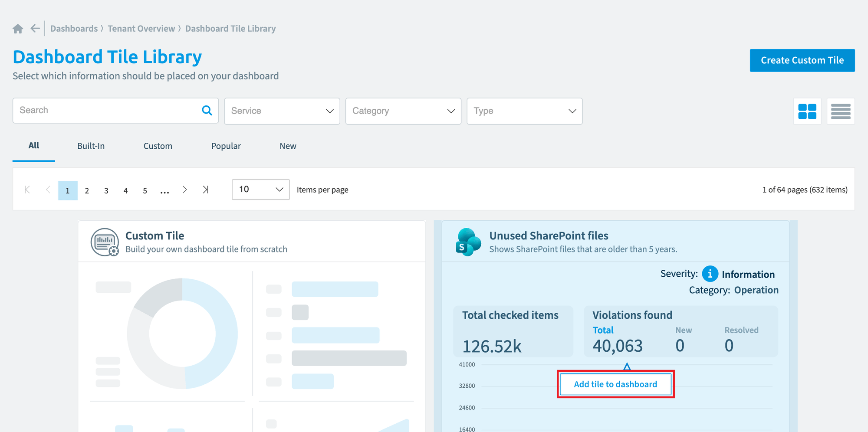Open the Type filter dropdown
The image size is (868, 432).
[524, 111]
